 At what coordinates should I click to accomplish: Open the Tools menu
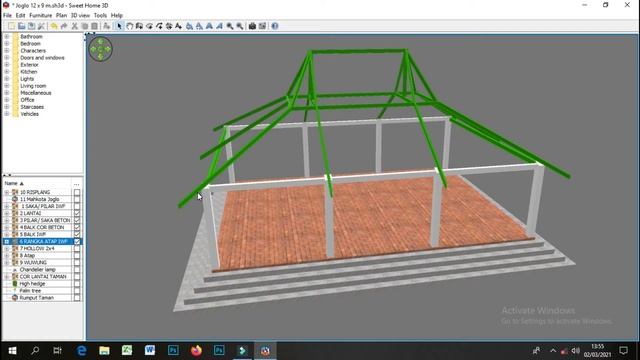click(x=100, y=16)
